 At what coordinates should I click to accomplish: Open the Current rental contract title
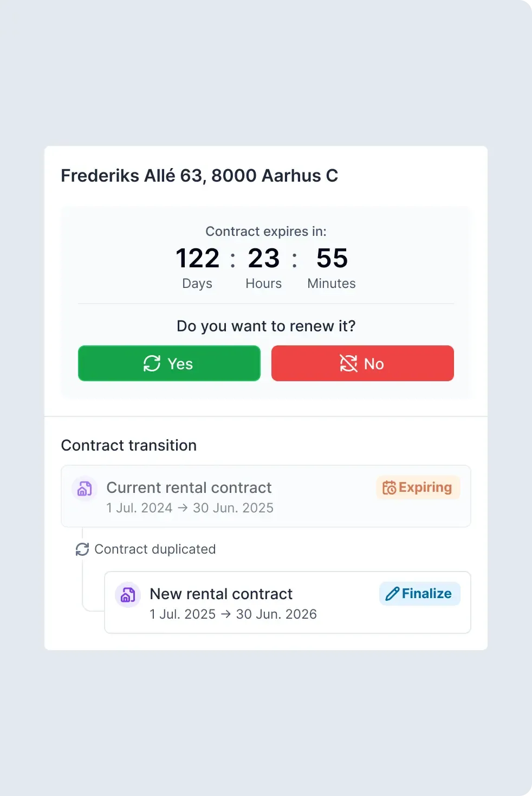tap(189, 487)
